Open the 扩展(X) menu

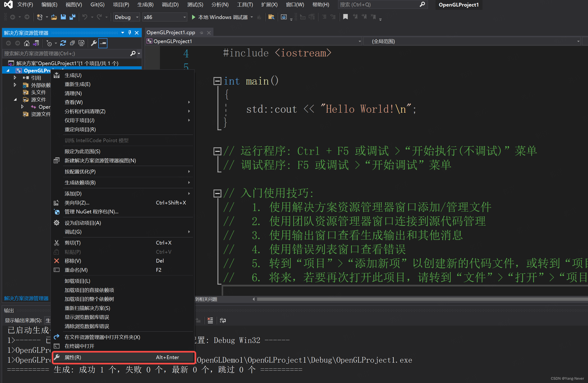tap(269, 5)
